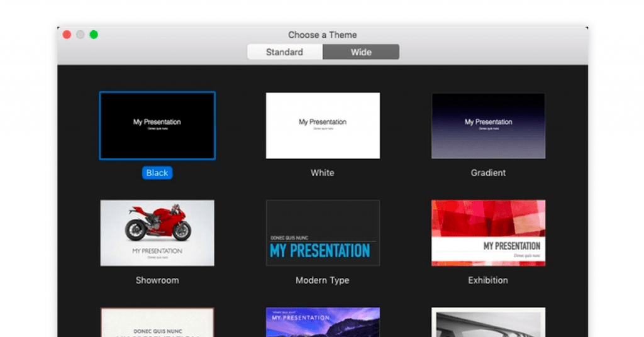This screenshot has width=644, height=337.
Task: Click the Showroom theme name label
Action: pos(157,280)
